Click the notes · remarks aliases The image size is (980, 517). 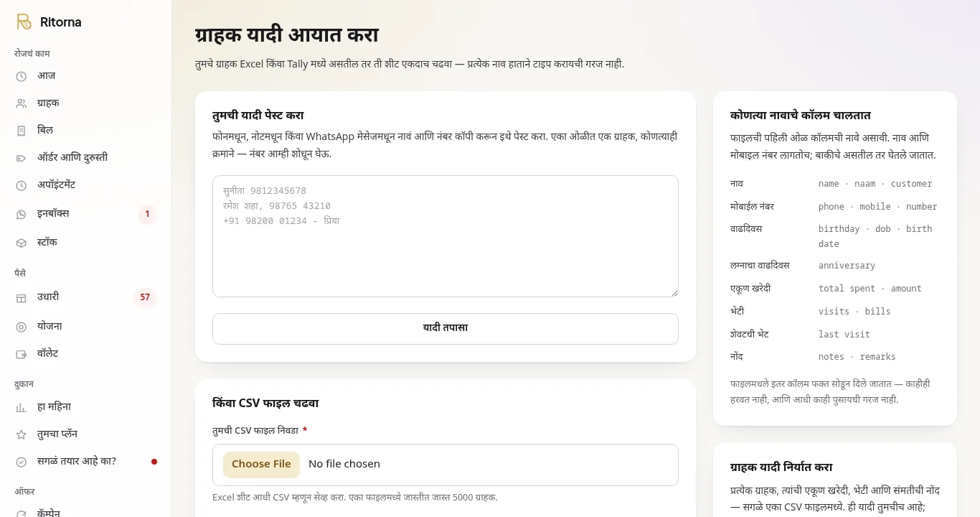857,357
